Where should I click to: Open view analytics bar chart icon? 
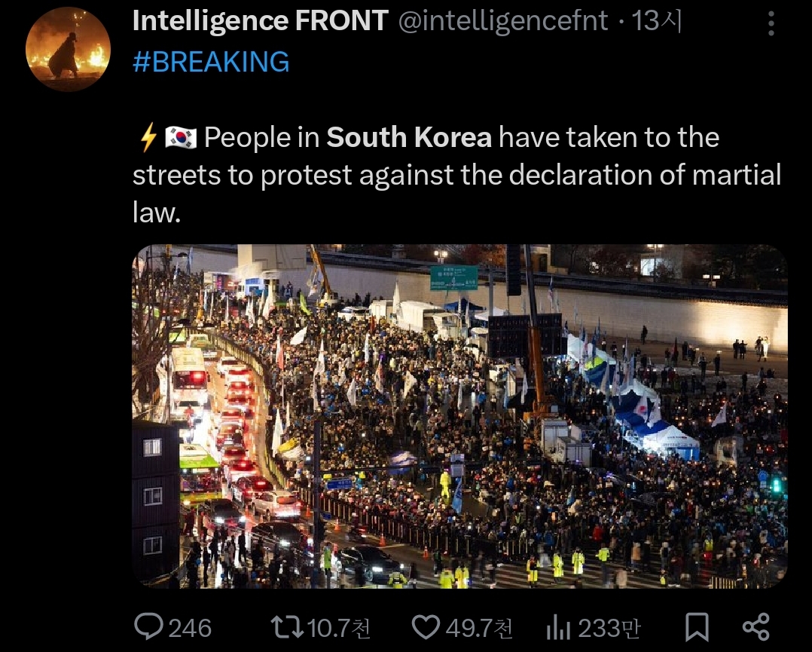point(558,627)
